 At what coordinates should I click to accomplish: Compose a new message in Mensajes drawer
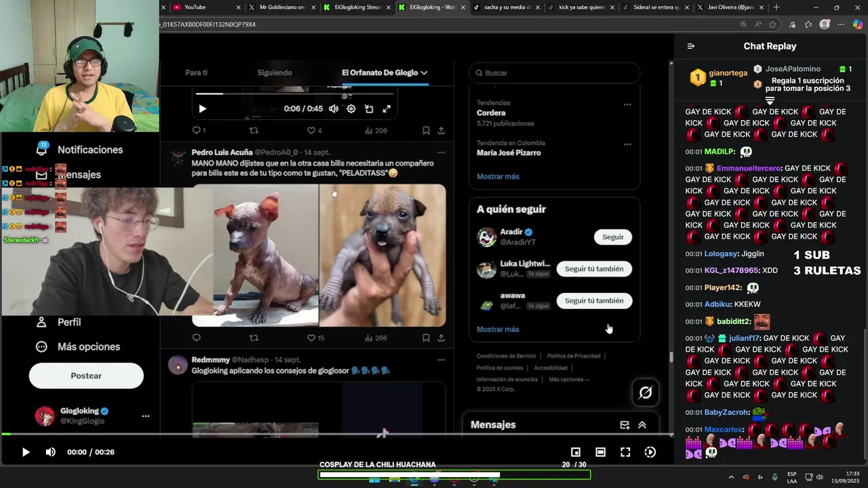tap(625, 425)
